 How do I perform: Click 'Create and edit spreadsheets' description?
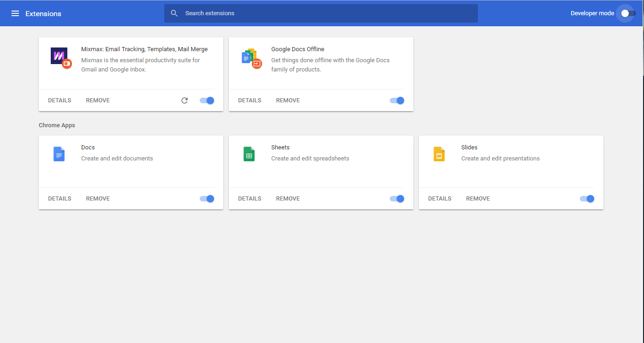point(310,159)
